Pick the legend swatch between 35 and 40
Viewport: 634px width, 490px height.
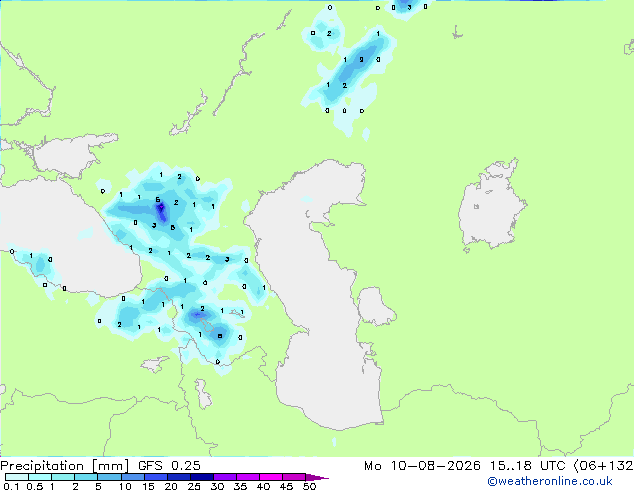click(247, 477)
